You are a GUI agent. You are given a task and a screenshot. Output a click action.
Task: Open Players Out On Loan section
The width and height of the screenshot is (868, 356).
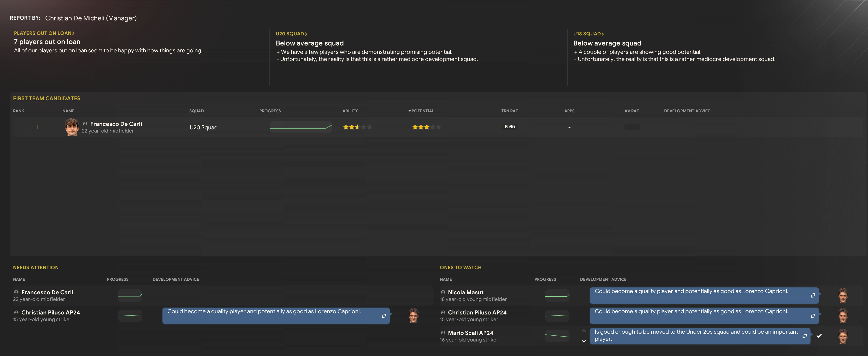click(x=44, y=33)
